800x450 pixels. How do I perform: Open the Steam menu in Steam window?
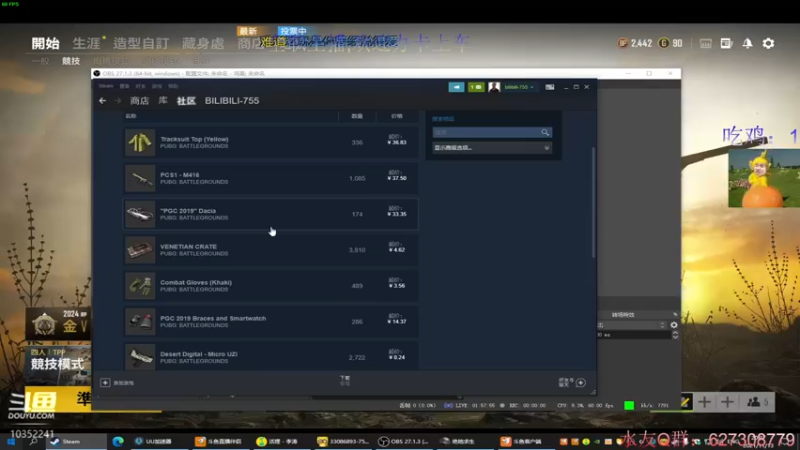[x=106, y=86]
